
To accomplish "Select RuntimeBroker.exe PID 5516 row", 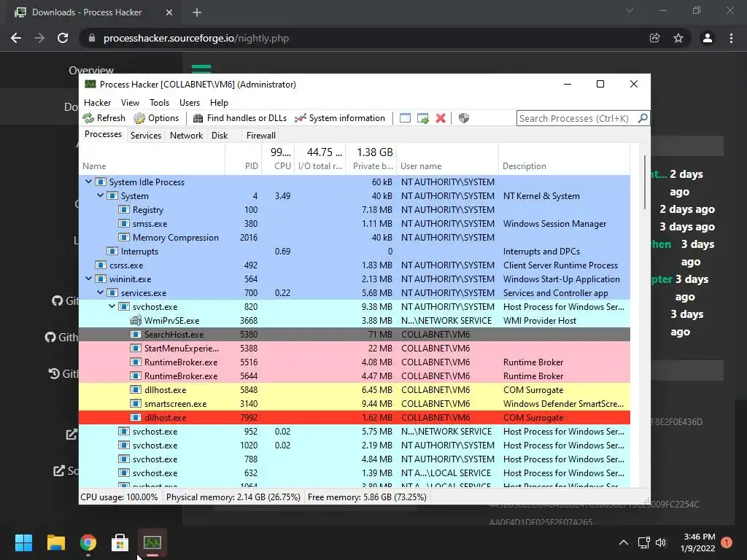I will point(355,362).
